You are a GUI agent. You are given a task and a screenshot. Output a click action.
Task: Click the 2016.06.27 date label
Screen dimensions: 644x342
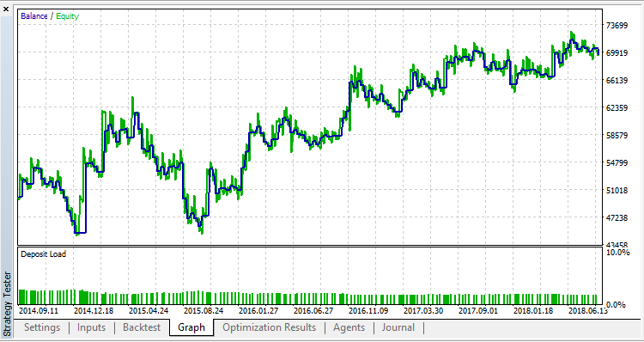(313, 310)
